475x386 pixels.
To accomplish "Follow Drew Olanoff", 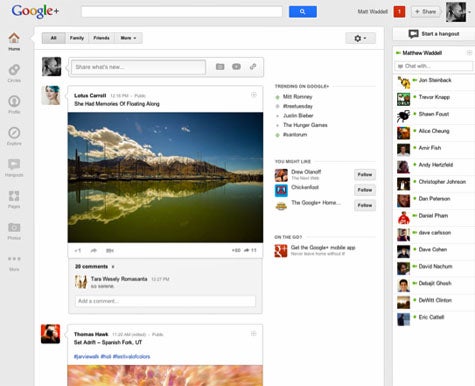I will [x=365, y=174].
